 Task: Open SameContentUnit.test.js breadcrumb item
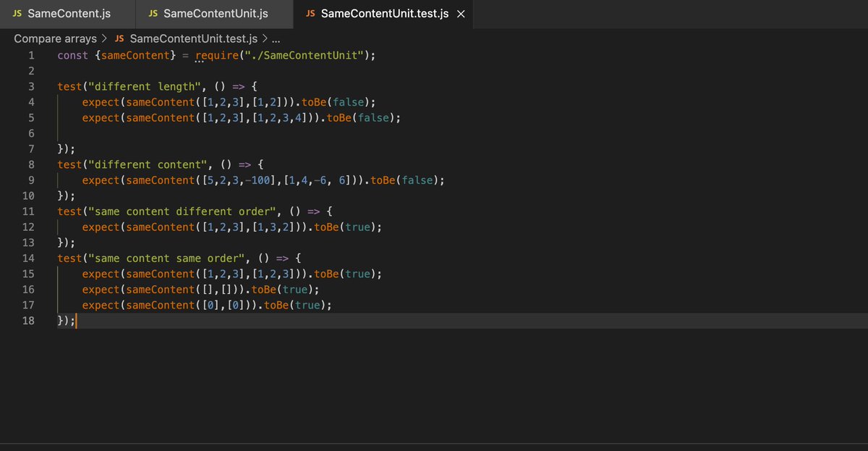[194, 38]
